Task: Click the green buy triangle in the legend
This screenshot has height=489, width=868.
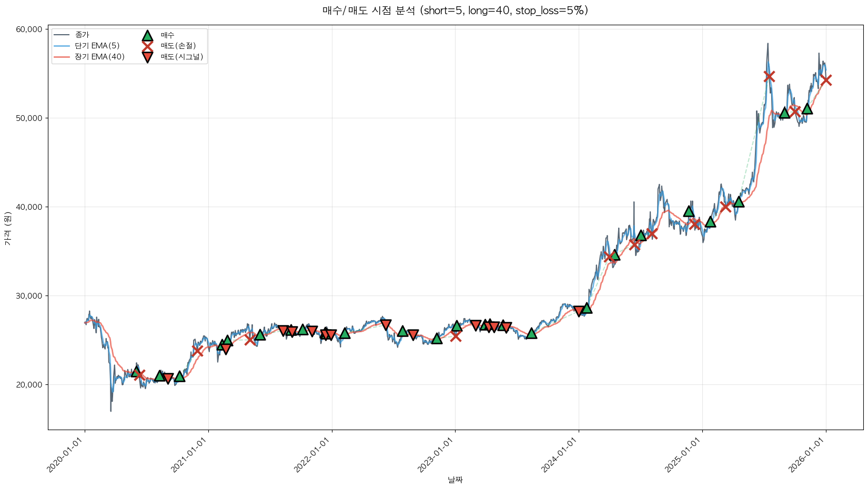Action: pyautogui.click(x=147, y=36)
